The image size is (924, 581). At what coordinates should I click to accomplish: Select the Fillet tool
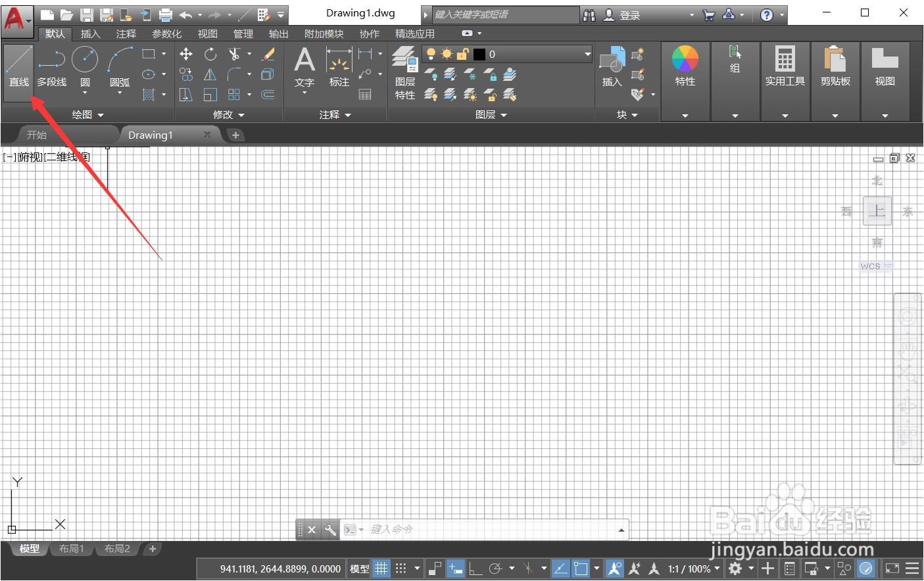(234, 74)
